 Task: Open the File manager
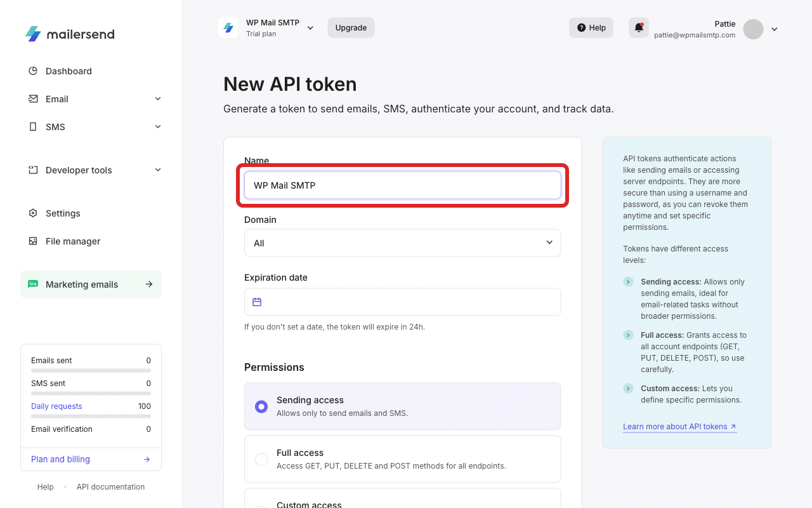click(72, 241)
